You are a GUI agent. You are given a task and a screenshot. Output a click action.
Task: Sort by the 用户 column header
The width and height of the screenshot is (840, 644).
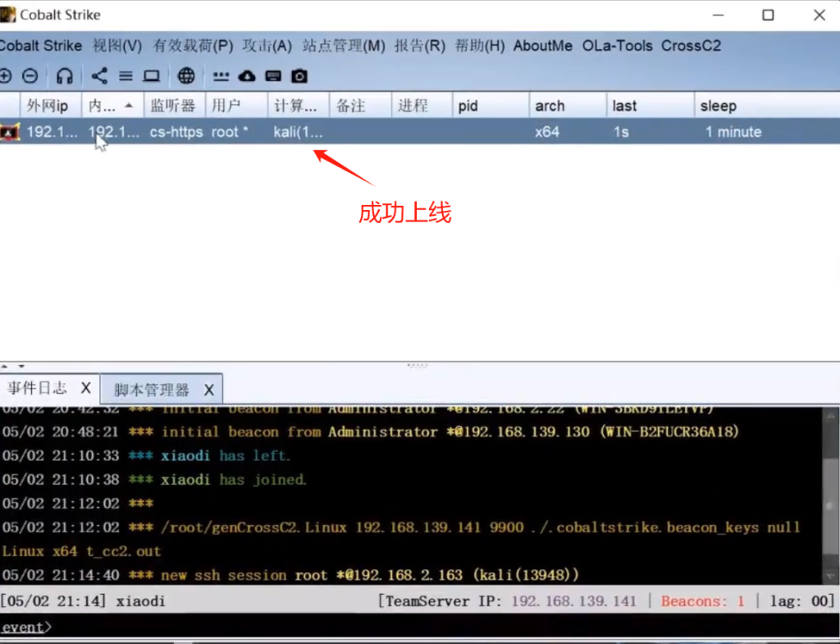pos(237,106)
